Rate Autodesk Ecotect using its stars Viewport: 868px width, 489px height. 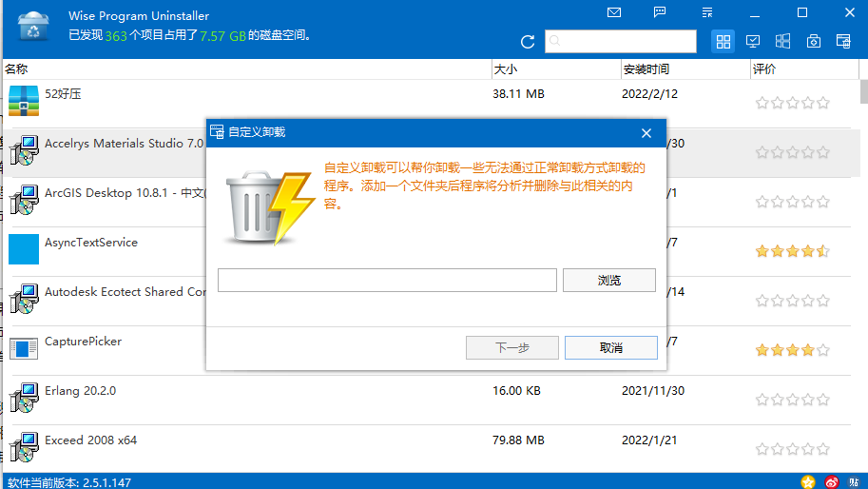793,301
